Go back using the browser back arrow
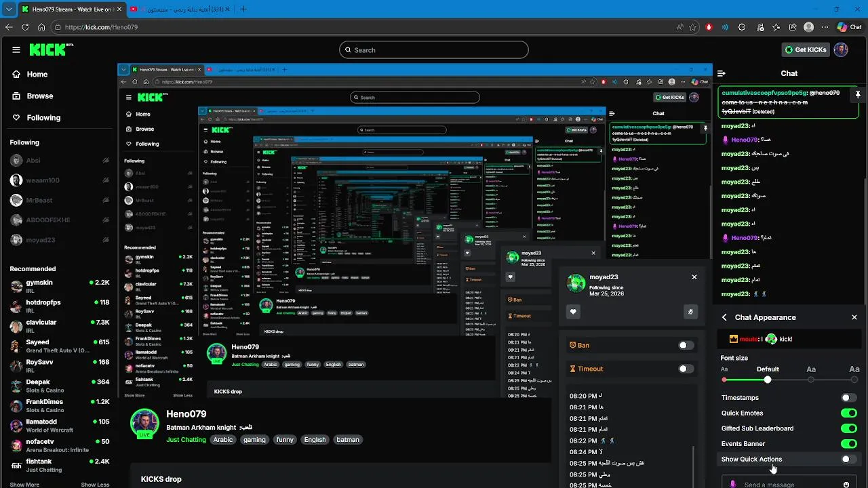 coord(9,27)
